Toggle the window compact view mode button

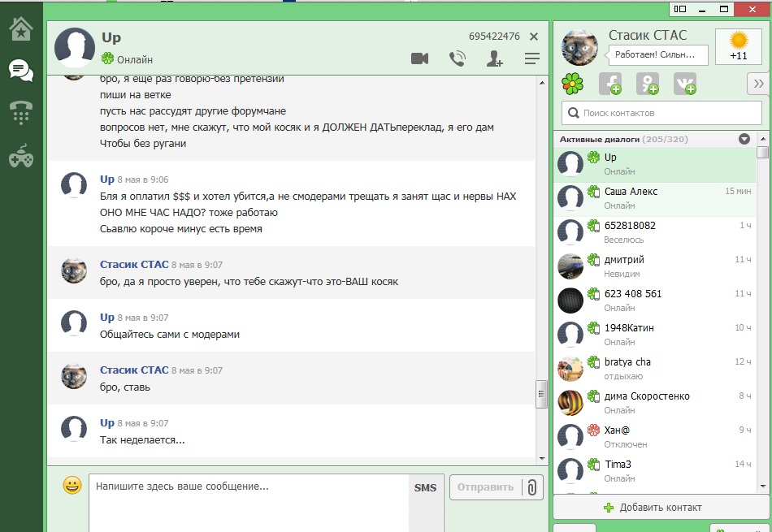[680, 9]
